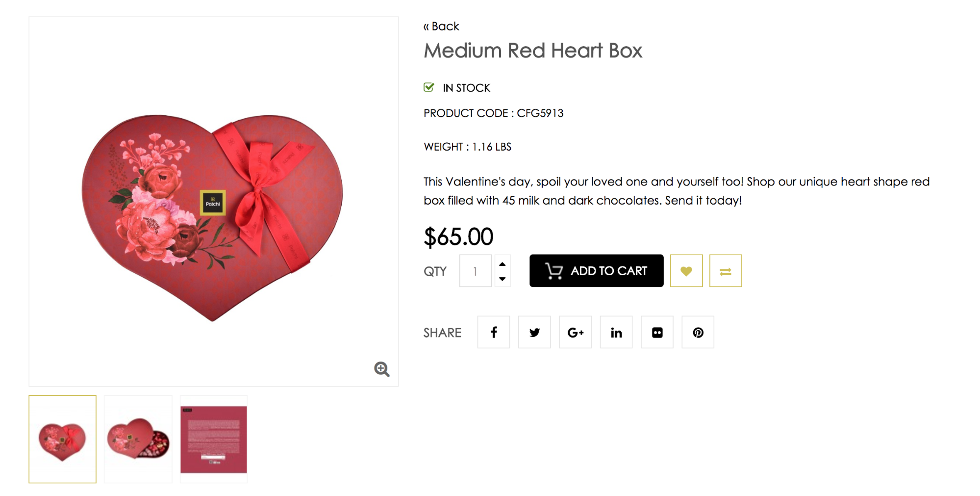This screenshot has height=496, width=980.
Task: View open heart box thumbnail
Action: (x=138, y=439)
